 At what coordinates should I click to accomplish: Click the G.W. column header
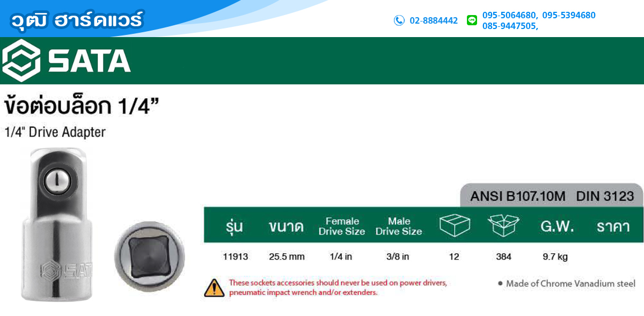click(557, 226)
